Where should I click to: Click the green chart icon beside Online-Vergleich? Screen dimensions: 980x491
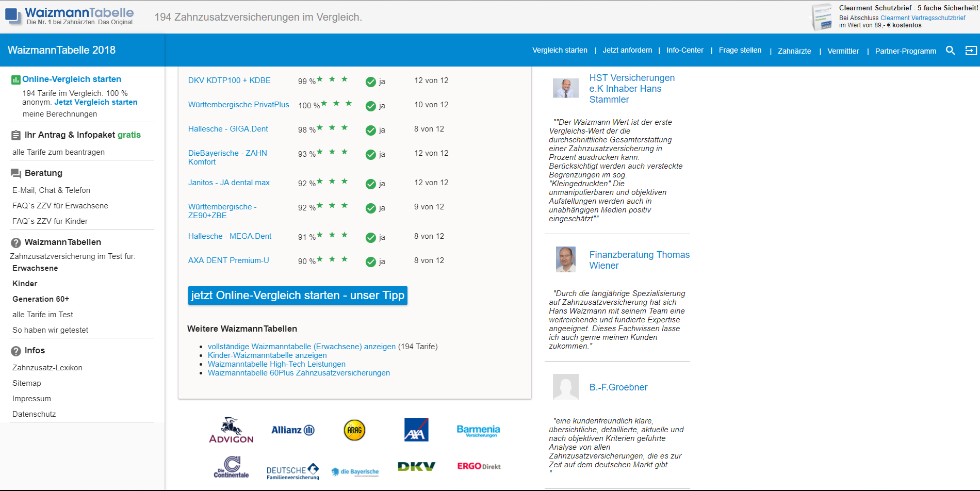click(x=15, y=79)
